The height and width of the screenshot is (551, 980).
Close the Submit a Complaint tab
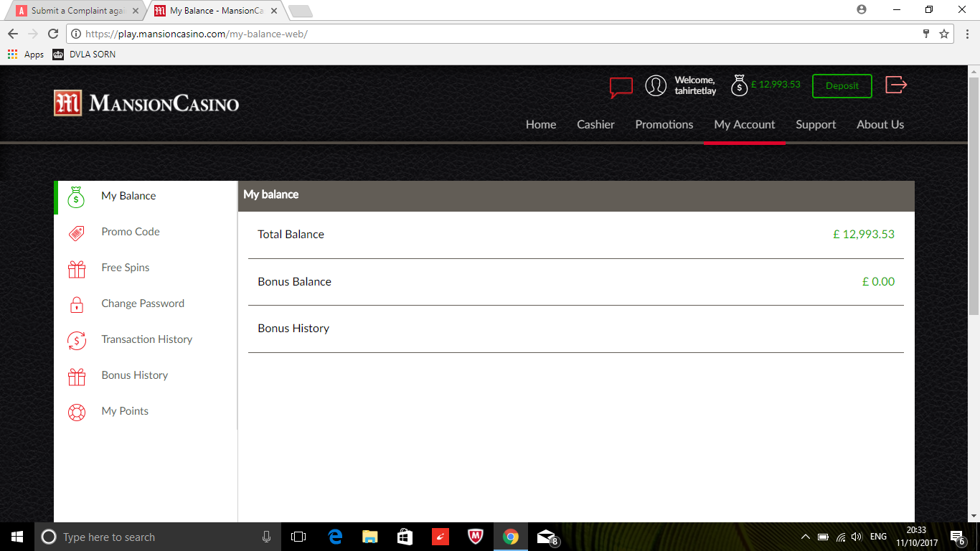tap(136, 11)
